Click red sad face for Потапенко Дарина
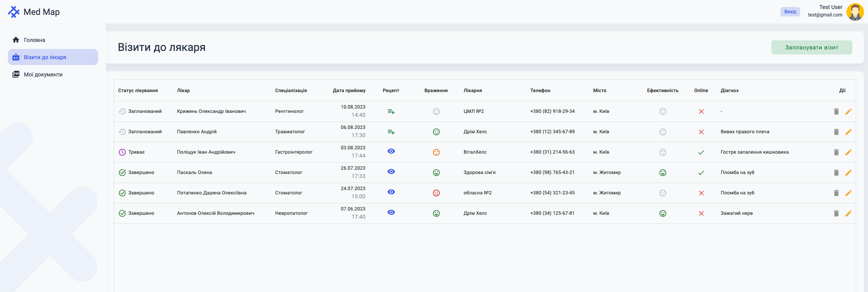 click(436, 193)
